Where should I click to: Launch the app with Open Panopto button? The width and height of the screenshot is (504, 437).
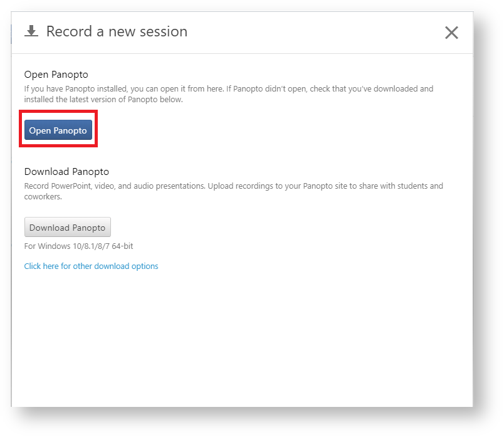click(58, 130)
